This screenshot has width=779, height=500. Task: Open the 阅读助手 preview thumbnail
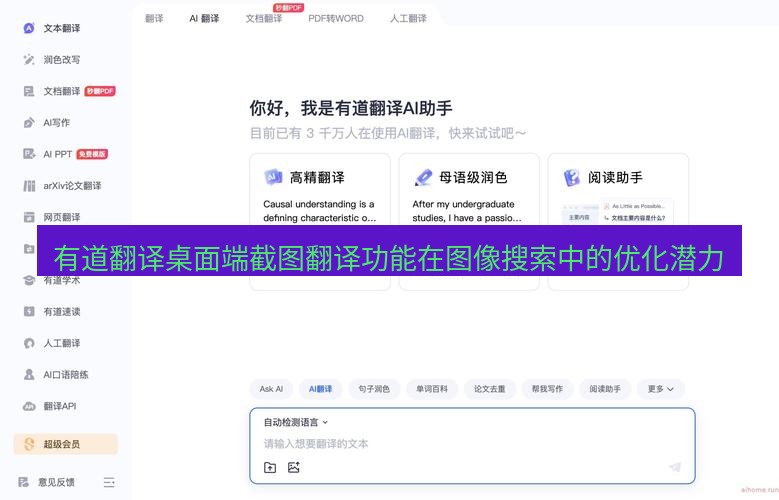tap(618, 212)
